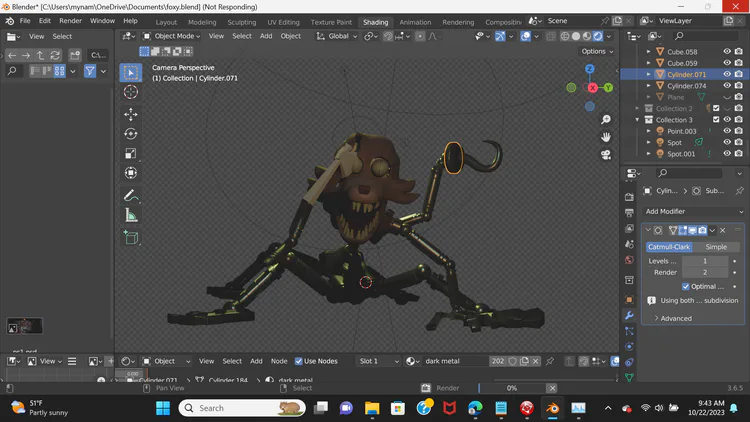Screen dimensions: 750x422
Task: Hide Spot.001 light via eye icon
Action: point(727,154)
